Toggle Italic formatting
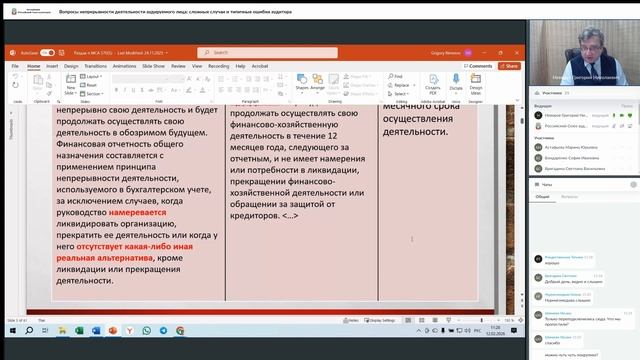Image resolution: width=640 pixels, height=360 pixels. [125, 90]
